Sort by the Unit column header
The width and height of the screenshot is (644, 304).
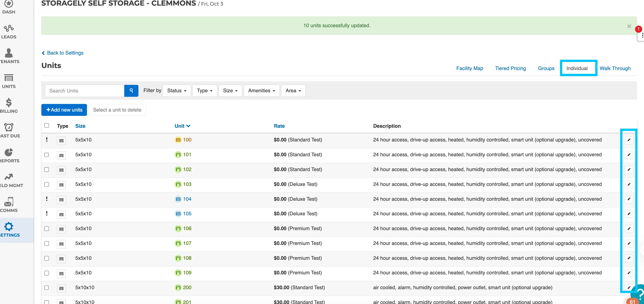point(182,126)
